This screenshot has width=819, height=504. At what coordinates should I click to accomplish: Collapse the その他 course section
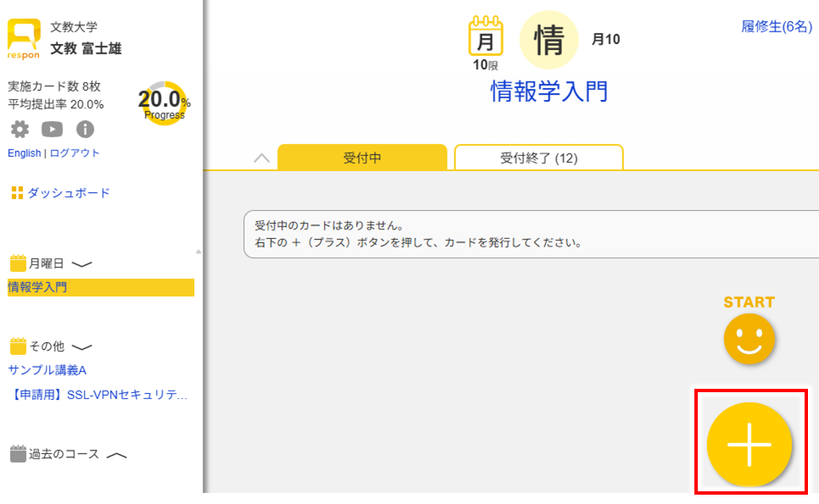tap(82, 347)
